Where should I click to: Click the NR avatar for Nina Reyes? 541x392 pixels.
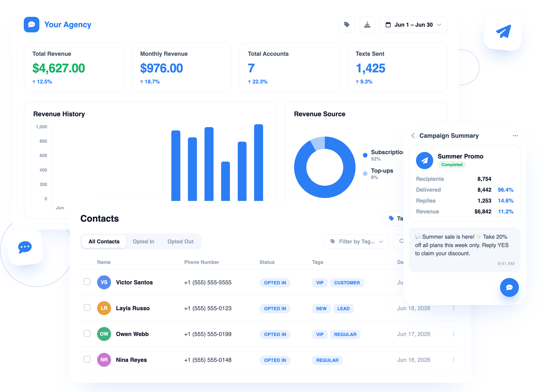[x=104, y=360]
